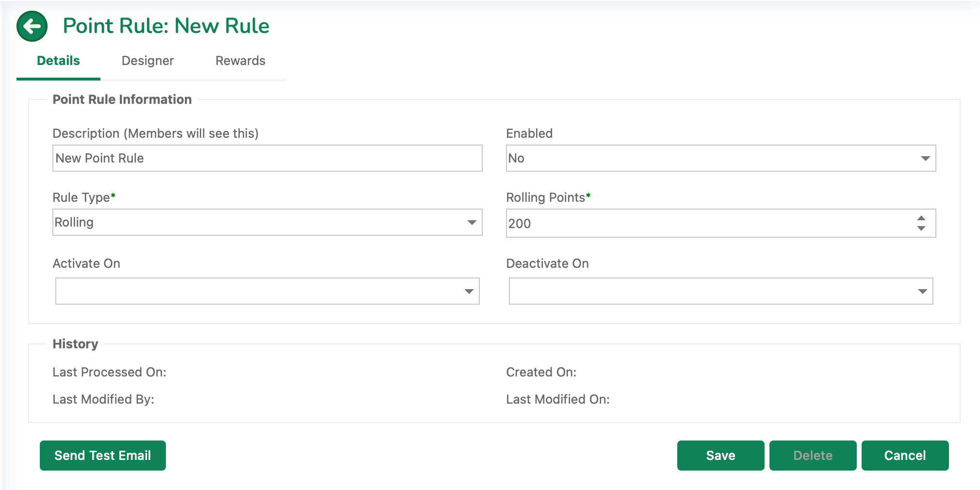Open the Deactivate On date dropdown
This screenshot has width=980, height=490.
922,292
